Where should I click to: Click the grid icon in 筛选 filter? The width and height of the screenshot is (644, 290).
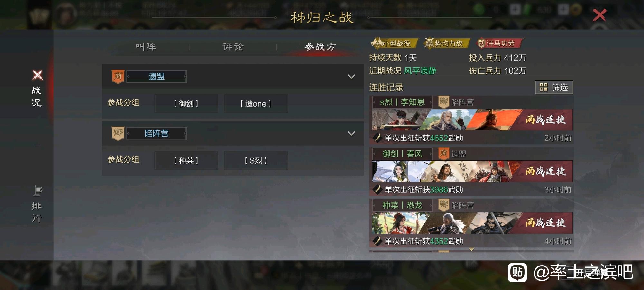[x=544, y=87]
